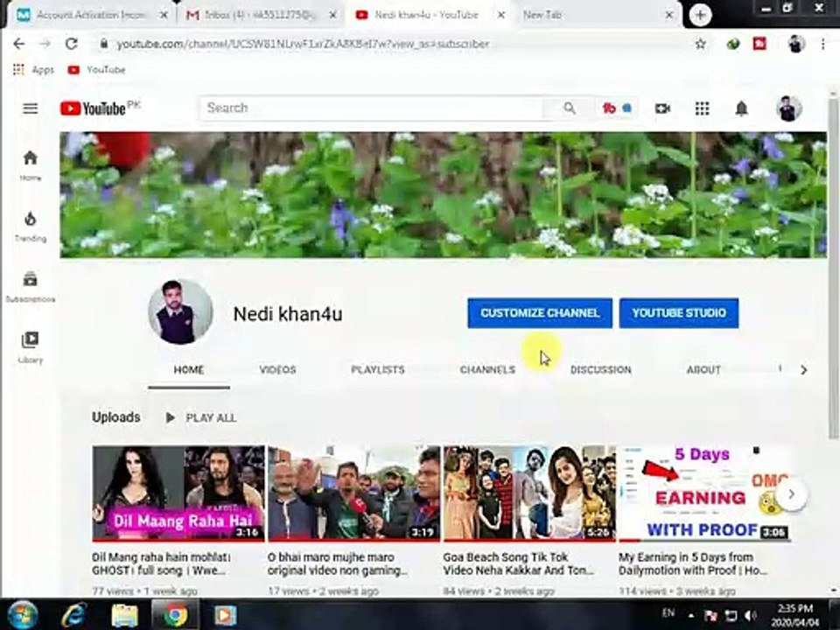
Task: Click the red extension icon beside search box
Action: coord(609,108)
